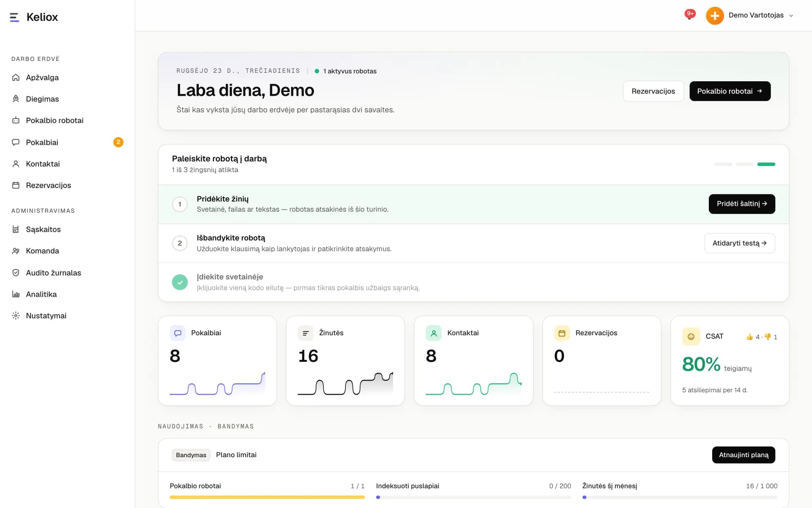Image resolution: width=812 pixels, height=508 pixels.
Task: Click the green onboarding progress segment
Action: [x=766, y=164]
